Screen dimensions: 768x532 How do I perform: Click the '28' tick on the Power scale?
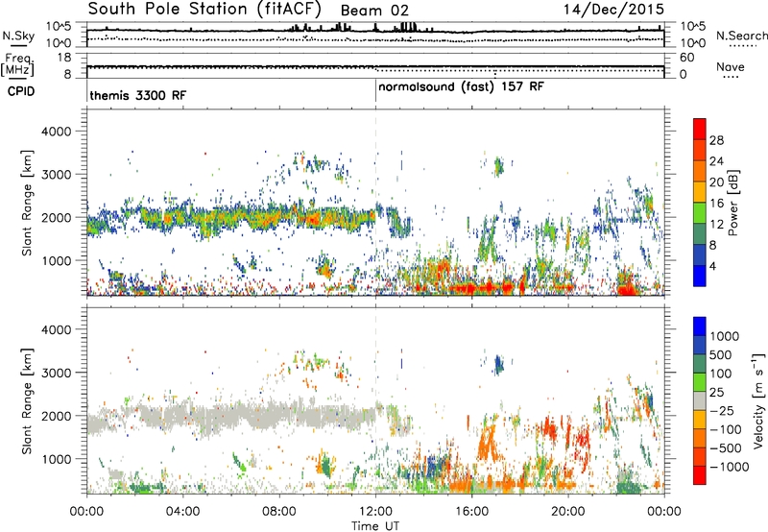pyautogui.click(x=716, y=140)
